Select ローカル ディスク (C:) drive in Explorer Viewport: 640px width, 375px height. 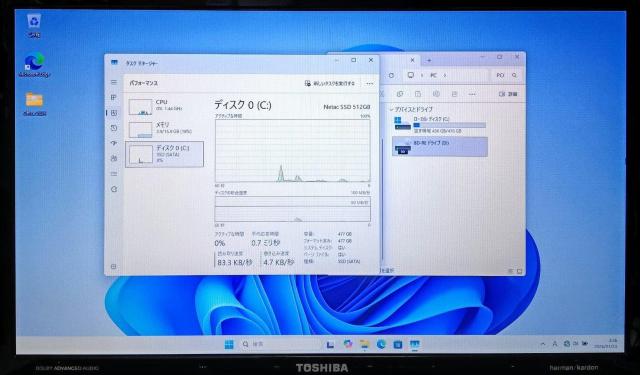click(x=440, y=125)
